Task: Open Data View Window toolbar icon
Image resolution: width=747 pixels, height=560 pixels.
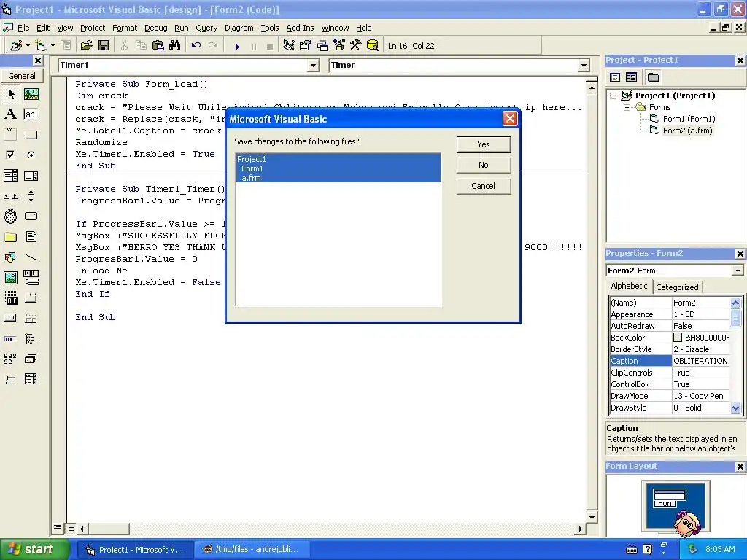Action: click(373, 46)
